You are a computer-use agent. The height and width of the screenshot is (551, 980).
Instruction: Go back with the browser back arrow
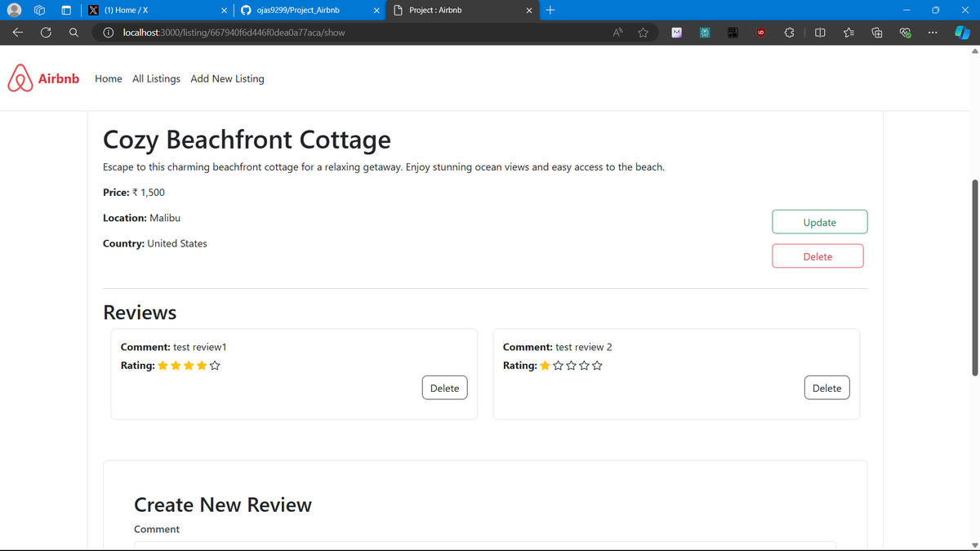(18, 33)
